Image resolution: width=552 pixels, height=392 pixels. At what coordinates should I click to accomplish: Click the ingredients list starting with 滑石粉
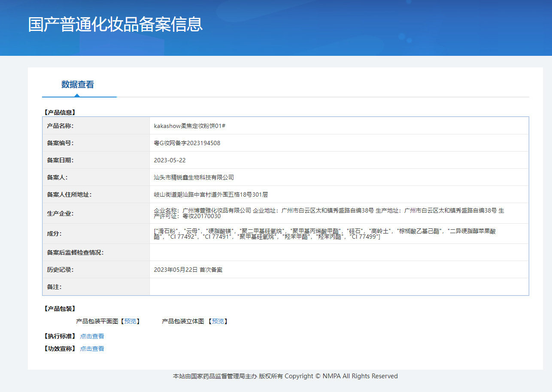(x=325, y=234)
